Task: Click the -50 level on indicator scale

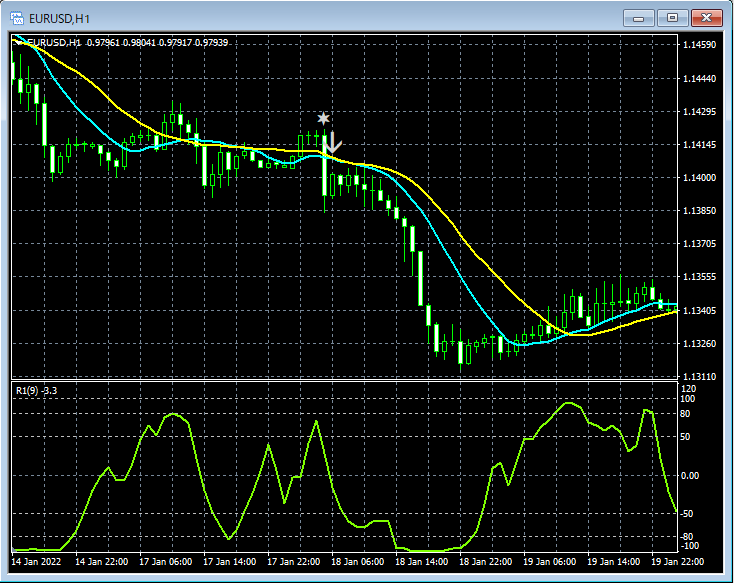Action: point(689,513)
